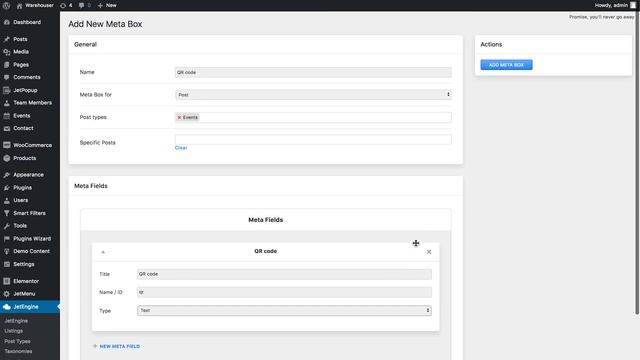Click the Pages sidebar icon
The height and width of the screenshot is (360, 640).
(7, 64)
